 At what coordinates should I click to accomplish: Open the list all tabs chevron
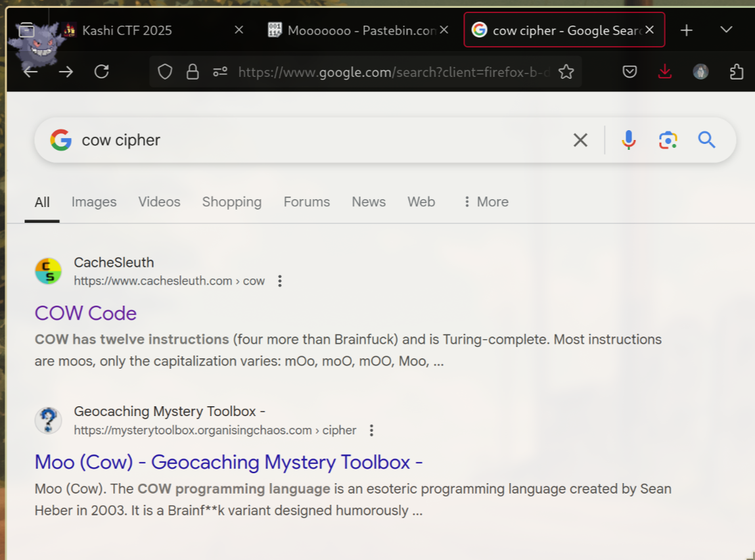point(726,30)
